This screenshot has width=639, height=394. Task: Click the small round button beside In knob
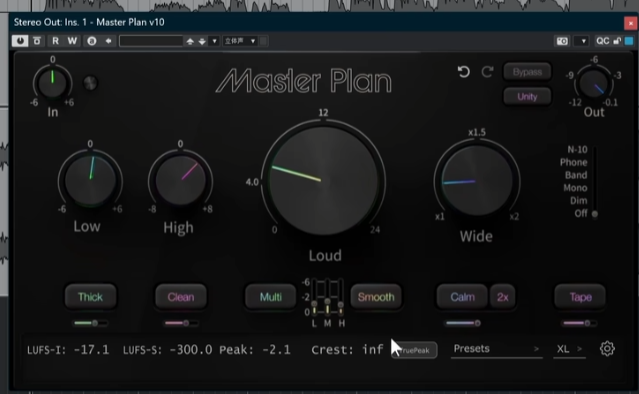click(90, 83)
